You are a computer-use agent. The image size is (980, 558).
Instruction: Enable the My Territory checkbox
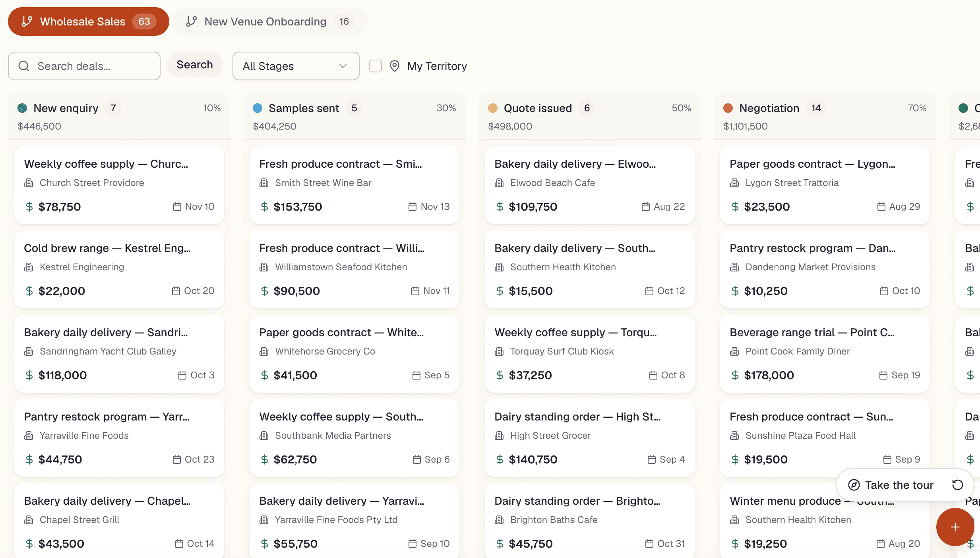(x=376, y=66)
